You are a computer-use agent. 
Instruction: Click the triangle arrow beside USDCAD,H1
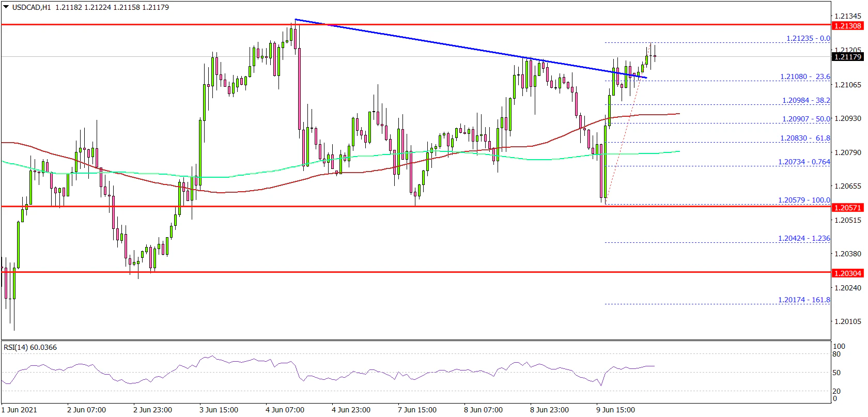pos(6,8)
